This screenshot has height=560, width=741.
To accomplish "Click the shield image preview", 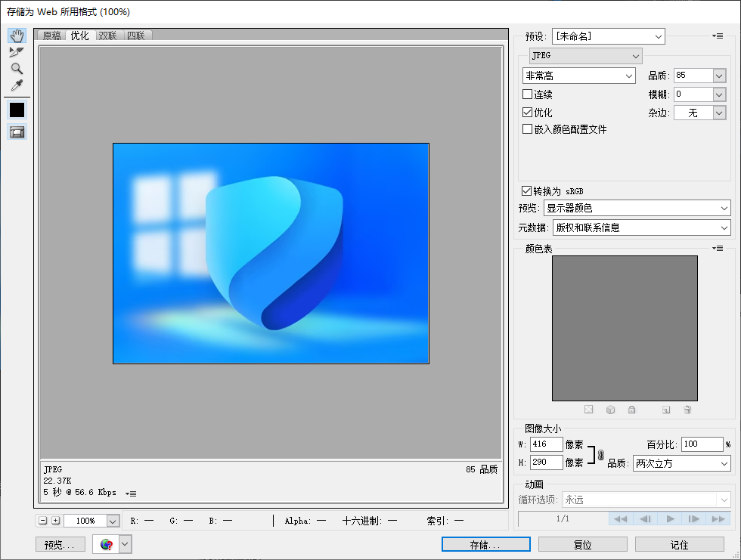I will coord(271,254).
